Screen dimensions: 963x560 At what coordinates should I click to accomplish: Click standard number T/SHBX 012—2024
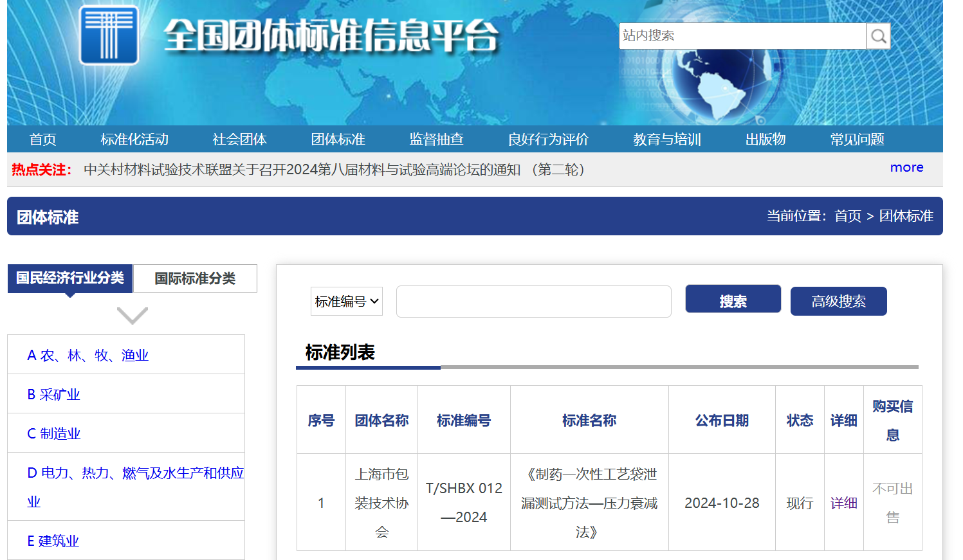(464, 503)
